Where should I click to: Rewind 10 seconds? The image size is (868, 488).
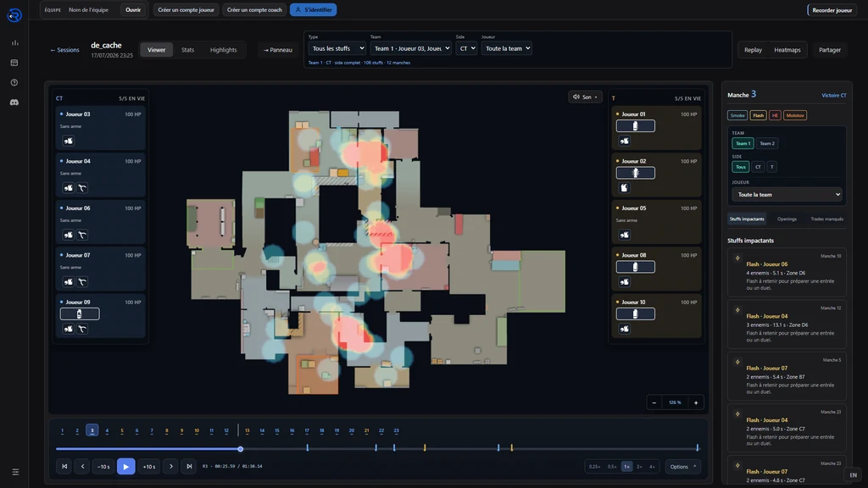coord(103,467)
